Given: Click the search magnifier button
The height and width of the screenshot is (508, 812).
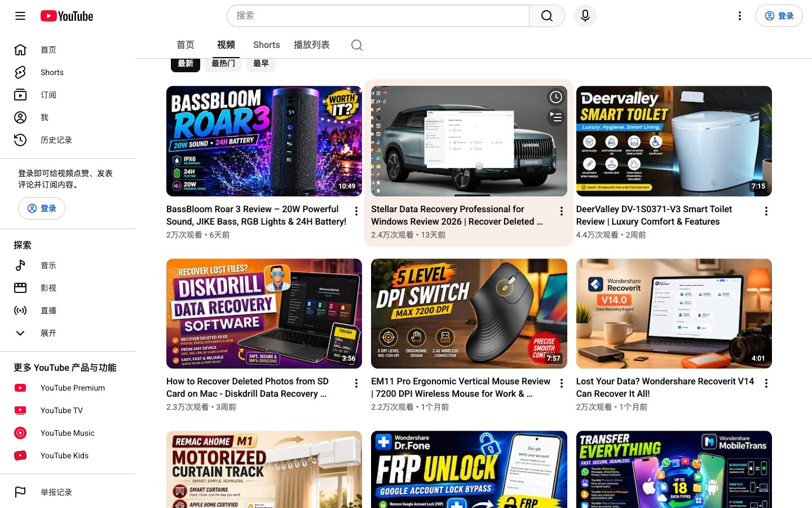Looking at the screenshot, I should tap(547, 16).
